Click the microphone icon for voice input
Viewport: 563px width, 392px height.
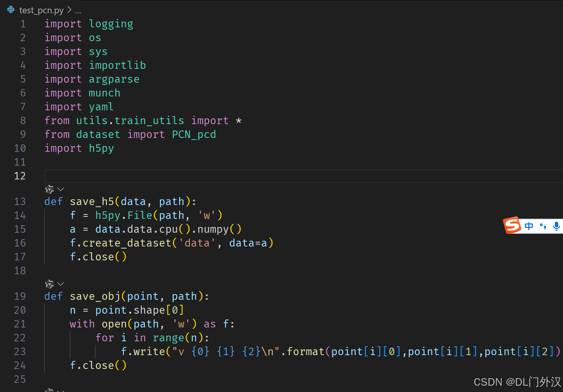coord(556,226)
